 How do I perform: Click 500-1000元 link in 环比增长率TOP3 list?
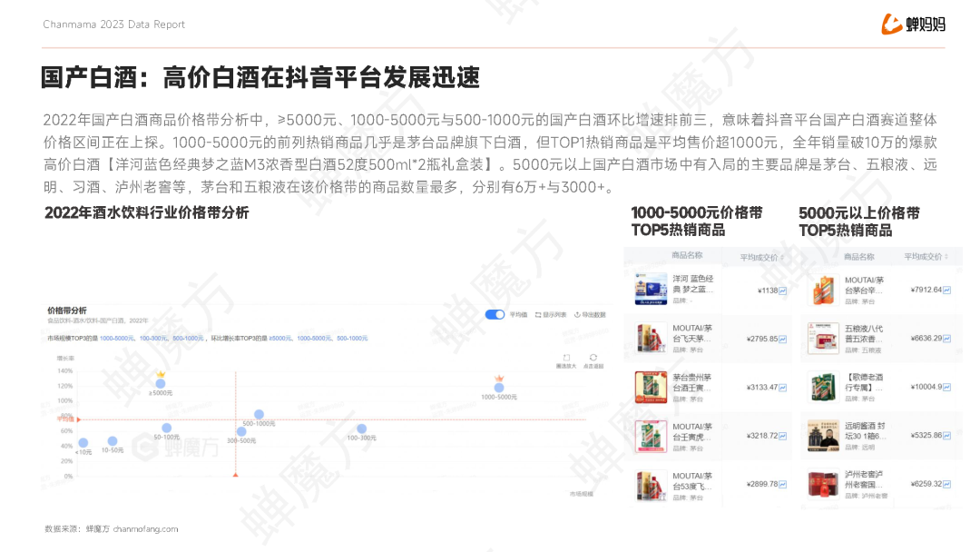click(x=352, y=339)
